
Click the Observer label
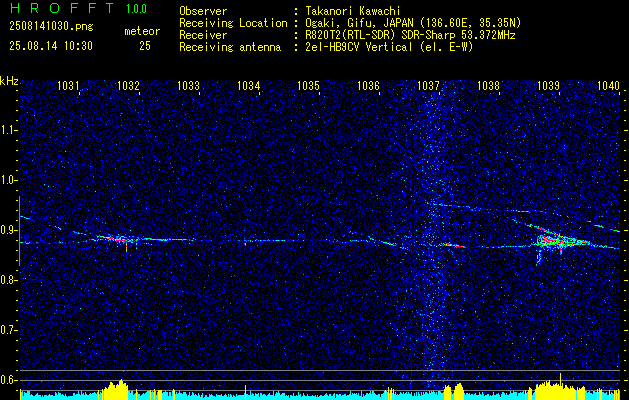(203, 11)
